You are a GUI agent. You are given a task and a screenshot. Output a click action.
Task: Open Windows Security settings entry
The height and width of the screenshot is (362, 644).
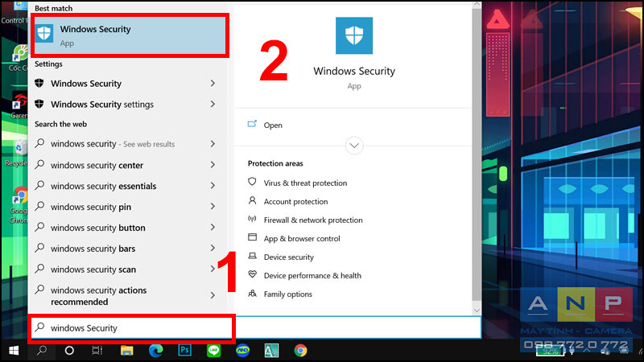pyautogui.click(x=102, y=105)
